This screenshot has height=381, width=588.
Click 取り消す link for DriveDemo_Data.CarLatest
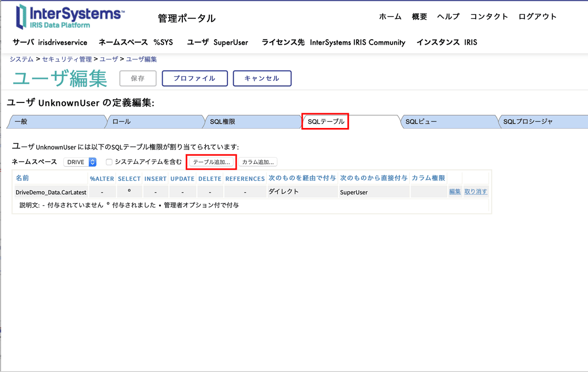pyautogui.click(x=476, y=192)
